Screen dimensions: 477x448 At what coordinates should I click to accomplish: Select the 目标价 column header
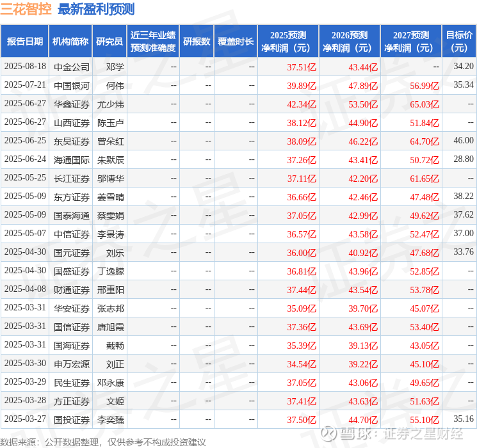pos(459,42)
